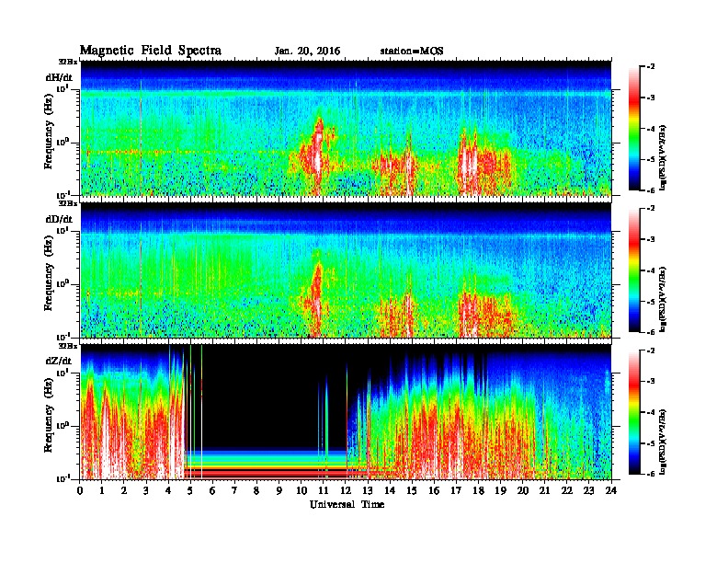Select the "10" Universal Time tick
Screen dimensions: 728x563
tap(301, 491)
